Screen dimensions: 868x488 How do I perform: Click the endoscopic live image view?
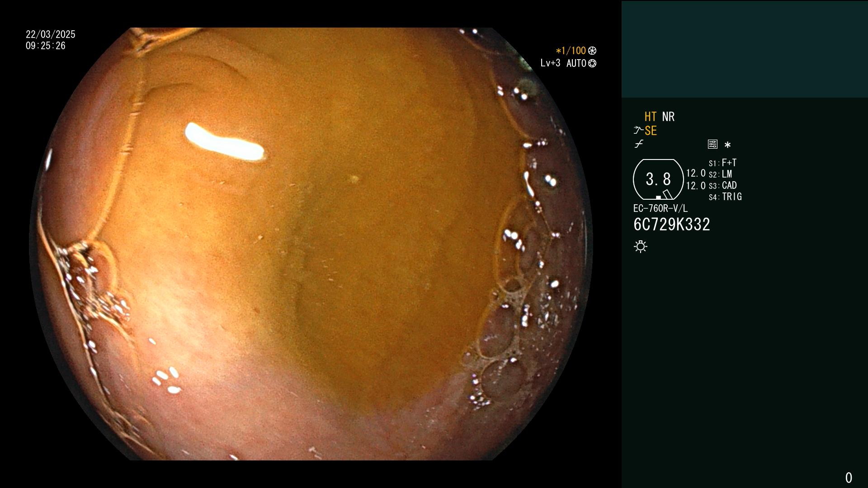point(311,244)
